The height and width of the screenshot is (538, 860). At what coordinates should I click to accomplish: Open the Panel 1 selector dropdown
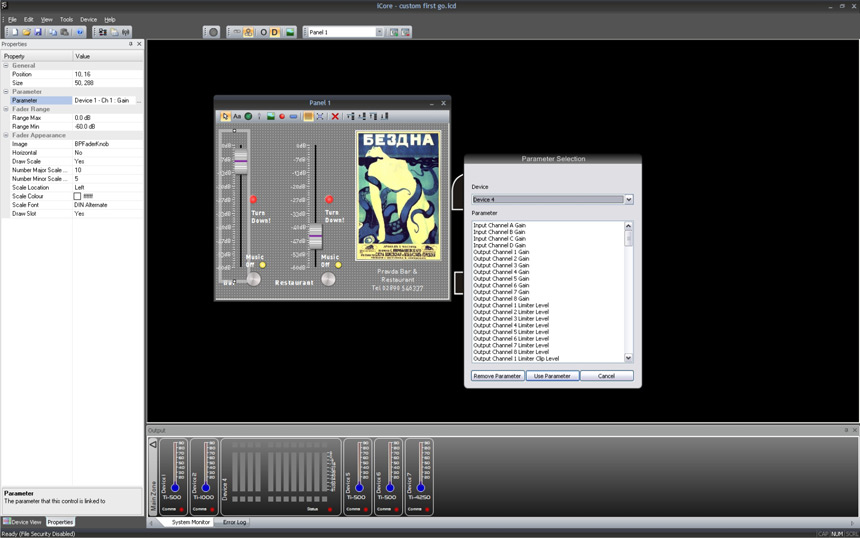point(379,32)
